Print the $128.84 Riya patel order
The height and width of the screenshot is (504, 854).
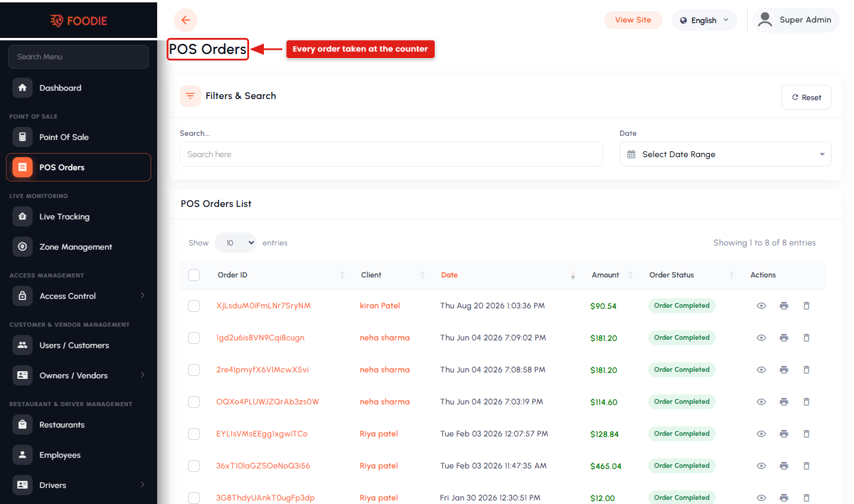tap(784, 434)
